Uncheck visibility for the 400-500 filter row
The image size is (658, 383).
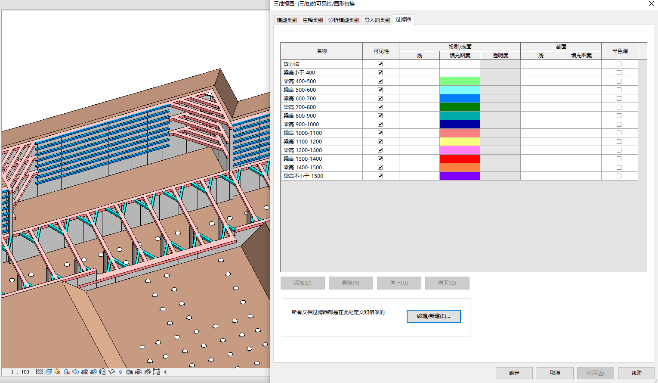(x=381, y=81)
